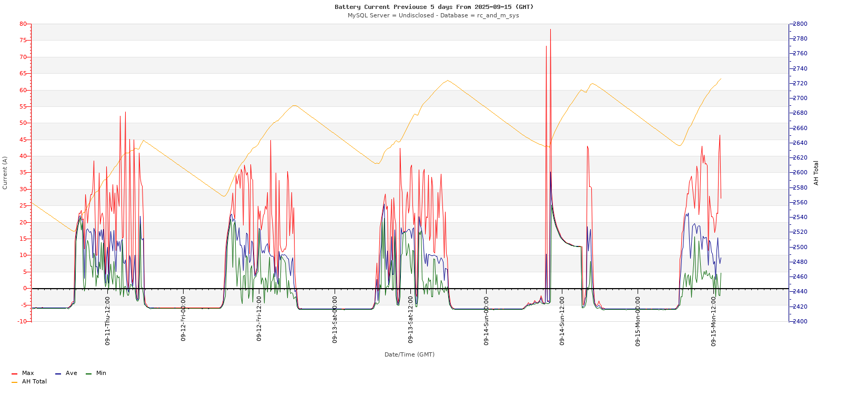Click the x-axis label '09-15-Mon-12:00'
Image resolution: width=868 pixels, height=395 pixels.
714,321
